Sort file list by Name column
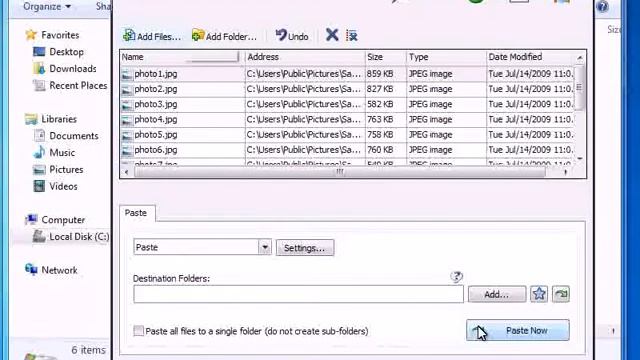Viewport: 640px width, 360px height. 182,57
